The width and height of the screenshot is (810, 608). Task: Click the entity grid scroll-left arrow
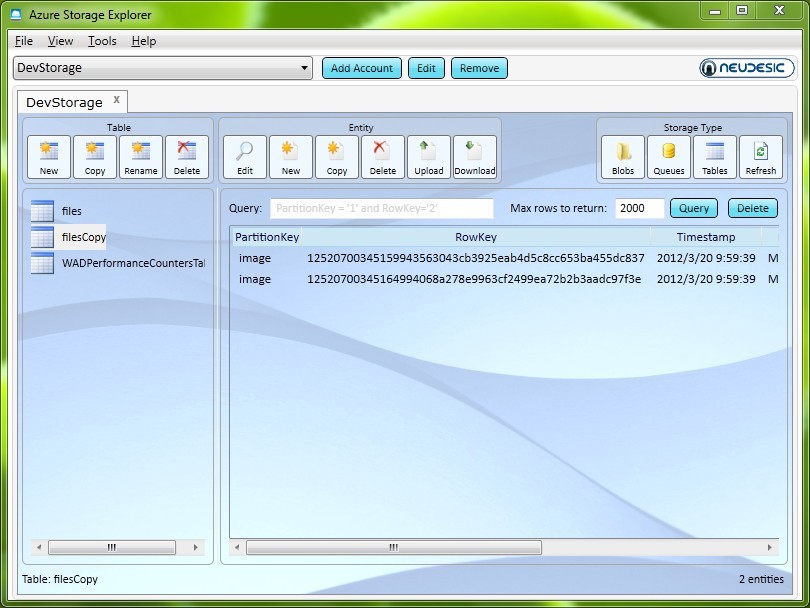tap(237, 547)
